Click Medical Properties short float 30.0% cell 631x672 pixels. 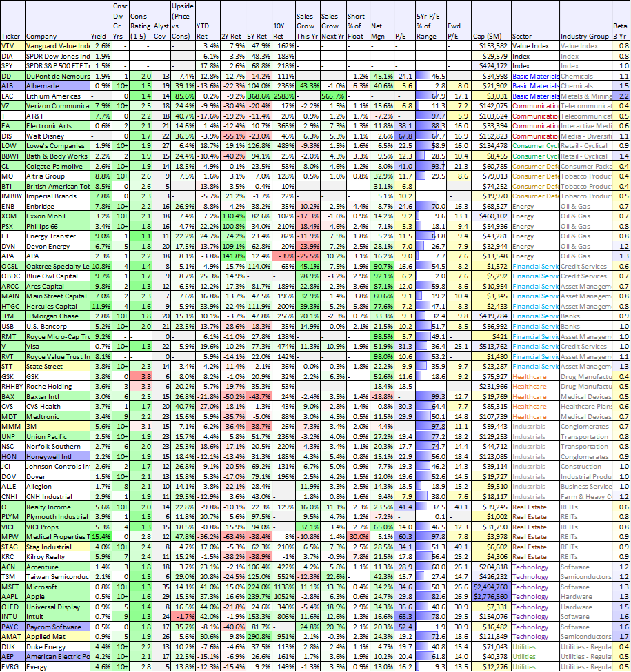tap(358, 537)
